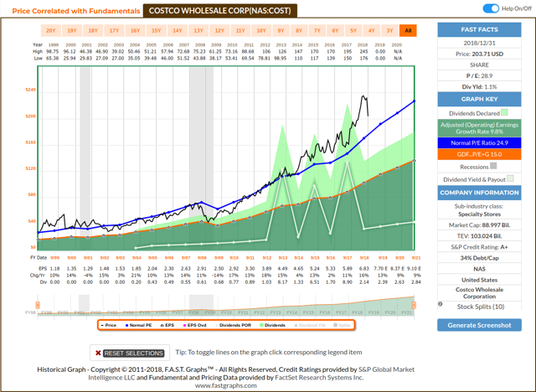Click the 9/18 fiscal year date label

(364, 258)
